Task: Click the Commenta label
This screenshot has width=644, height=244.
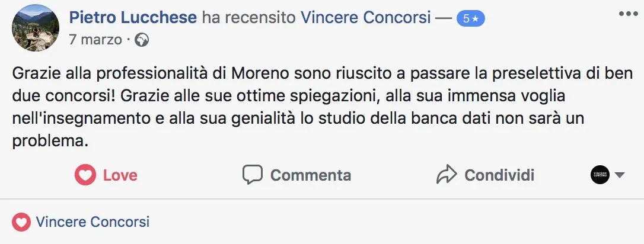Action: click(x=311, y=175)
